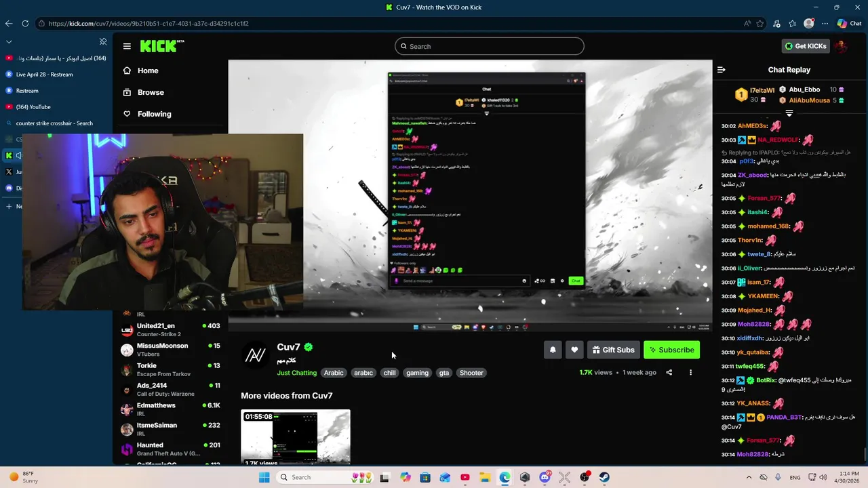
Task: Switch to counter strike crosshair Search tab
Action: 56,123
